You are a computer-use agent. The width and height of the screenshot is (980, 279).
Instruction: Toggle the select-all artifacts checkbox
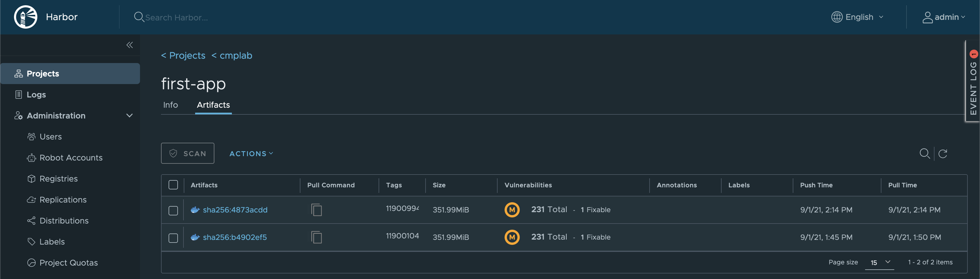tap(173, 185)
